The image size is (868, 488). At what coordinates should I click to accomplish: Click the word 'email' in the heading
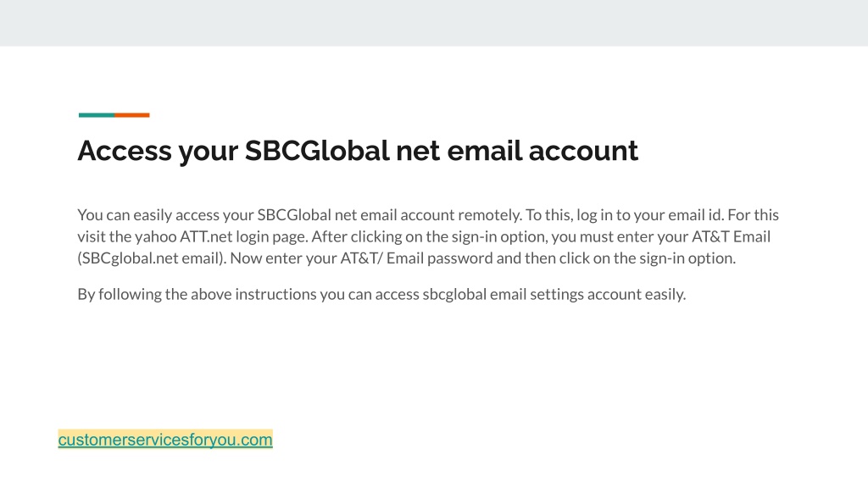(484, 151)
